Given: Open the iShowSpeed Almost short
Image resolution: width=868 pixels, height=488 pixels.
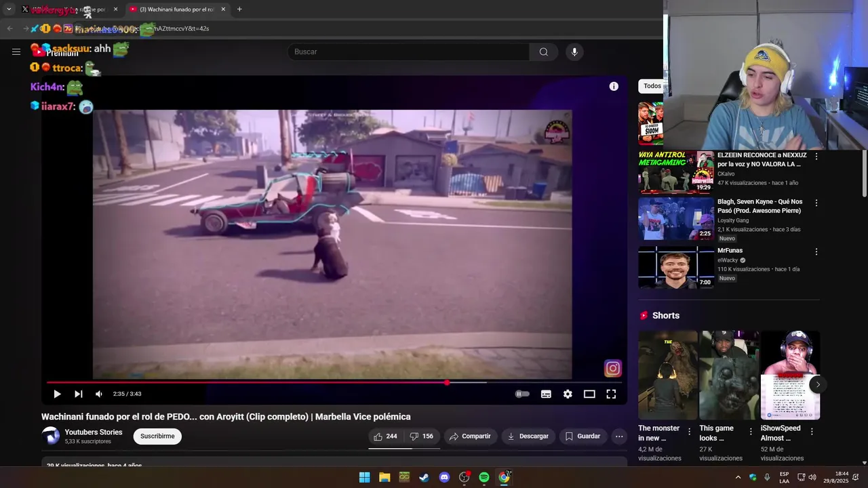Looking at the screenshot, I should coord(790,375).
